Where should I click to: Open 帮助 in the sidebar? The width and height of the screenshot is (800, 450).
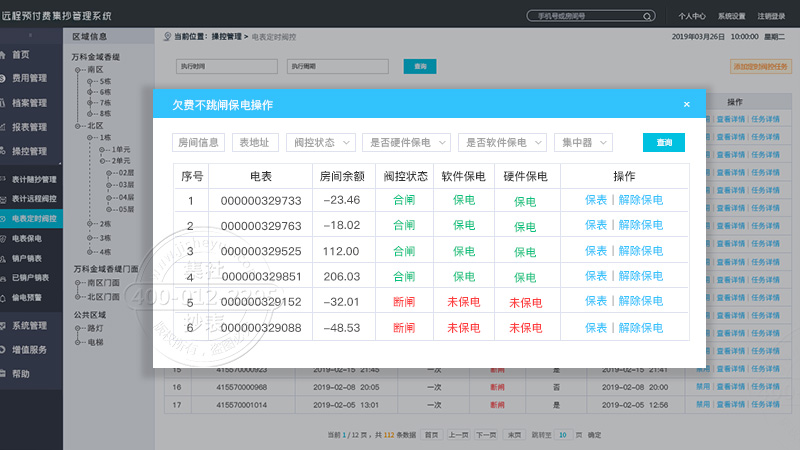tap(21, 373)
